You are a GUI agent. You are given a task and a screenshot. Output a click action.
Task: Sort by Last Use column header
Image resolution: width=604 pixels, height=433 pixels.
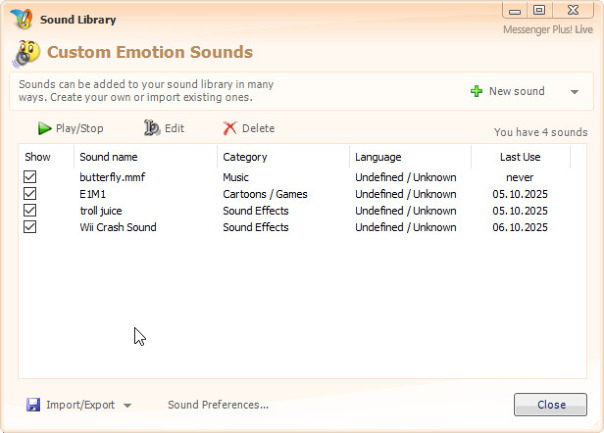pyautogui.click(x=520, y=157)
